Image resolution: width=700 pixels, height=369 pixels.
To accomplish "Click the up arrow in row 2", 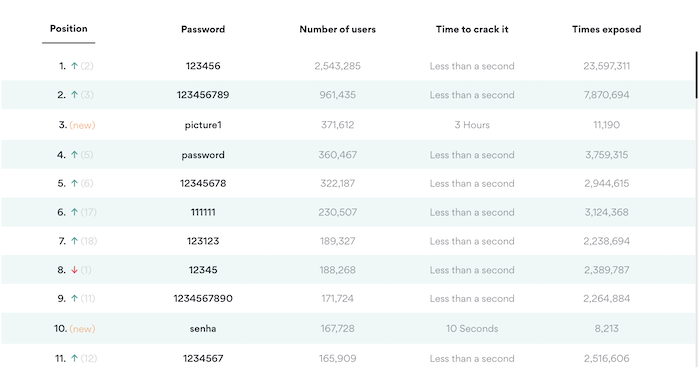I will pyautogui.click(x=75, y=95).
